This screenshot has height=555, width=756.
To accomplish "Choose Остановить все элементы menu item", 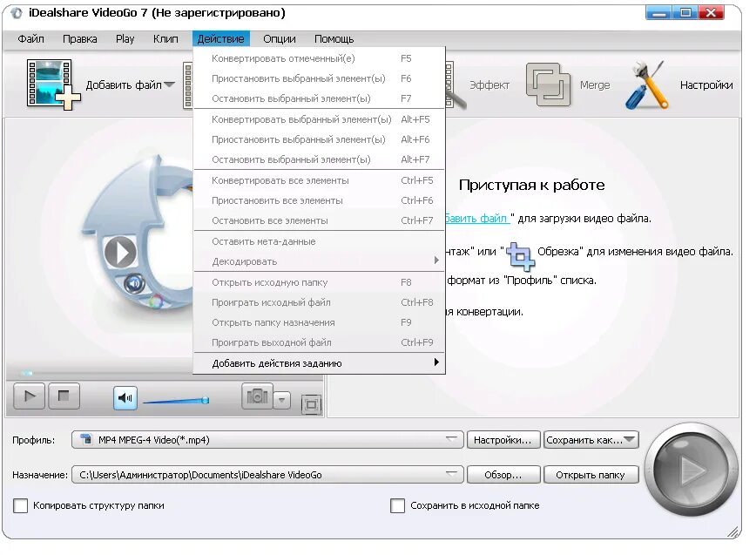I will coord(319,220).
